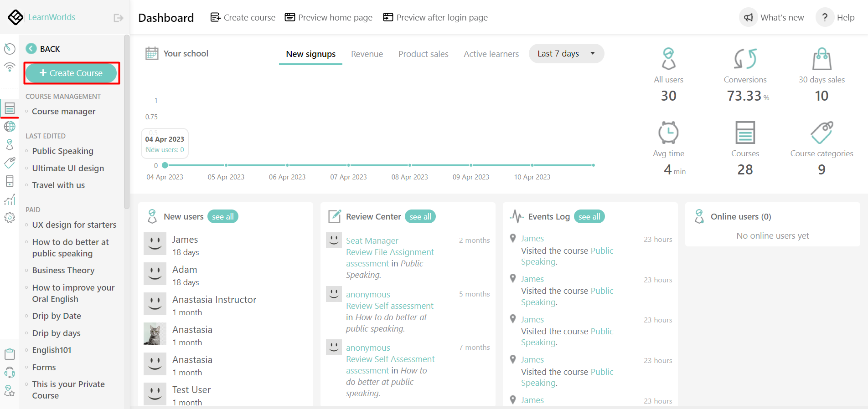The height and width of the screenshot is (409, 868).
Task: Click the Help question mark icon
Action: [824, 18]
